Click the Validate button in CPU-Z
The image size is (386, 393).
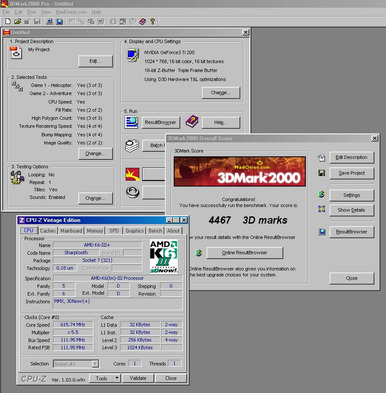click(x=138, y=378)
